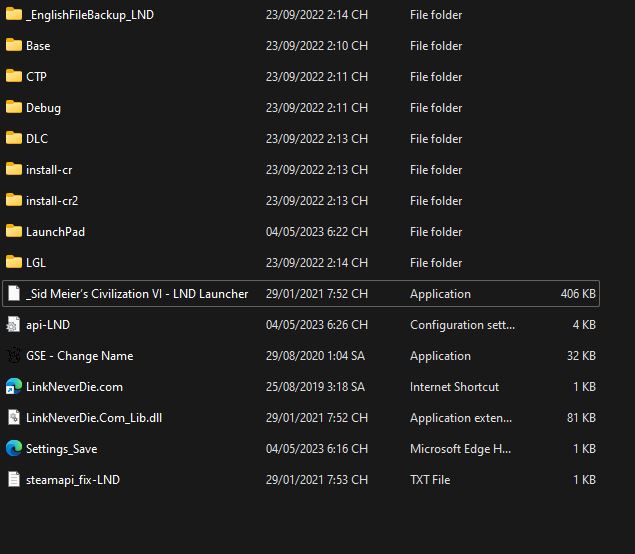This screenshot has height=554, width=635.
Task: Click the LinkNeverDie.Com_Lib.dll file icon
Action: [x=14, y=418]
